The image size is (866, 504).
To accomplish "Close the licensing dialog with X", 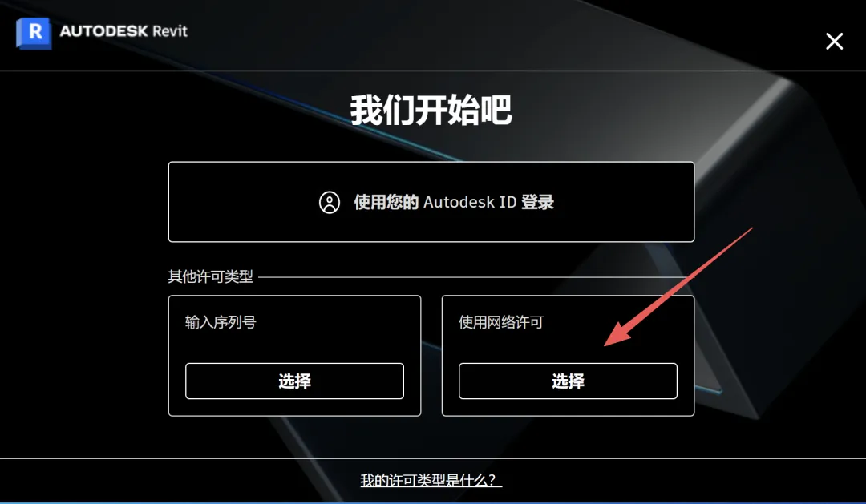I will tap(834, 41).
